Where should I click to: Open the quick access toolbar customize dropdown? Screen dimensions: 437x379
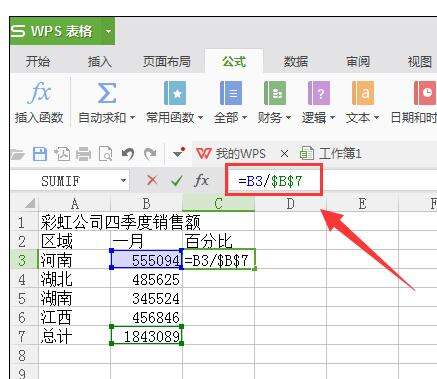pos(179,154)
